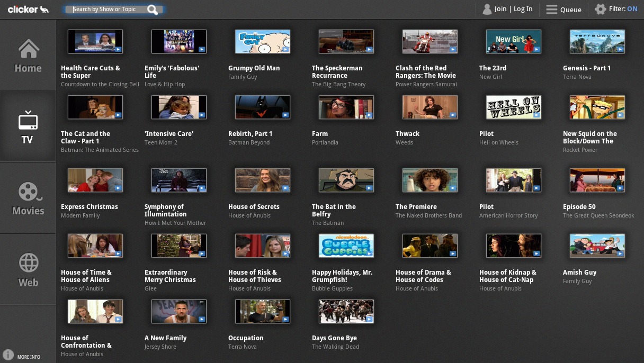Switch to the Movies section

tap(28, 198)
